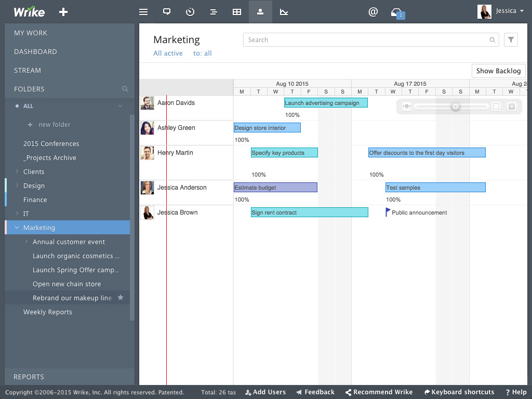The height and width of the screenshot is (399, 532).
Task: Click the timeline zoom slider handle
Action: pyautogui.click(x=455, y=107)
